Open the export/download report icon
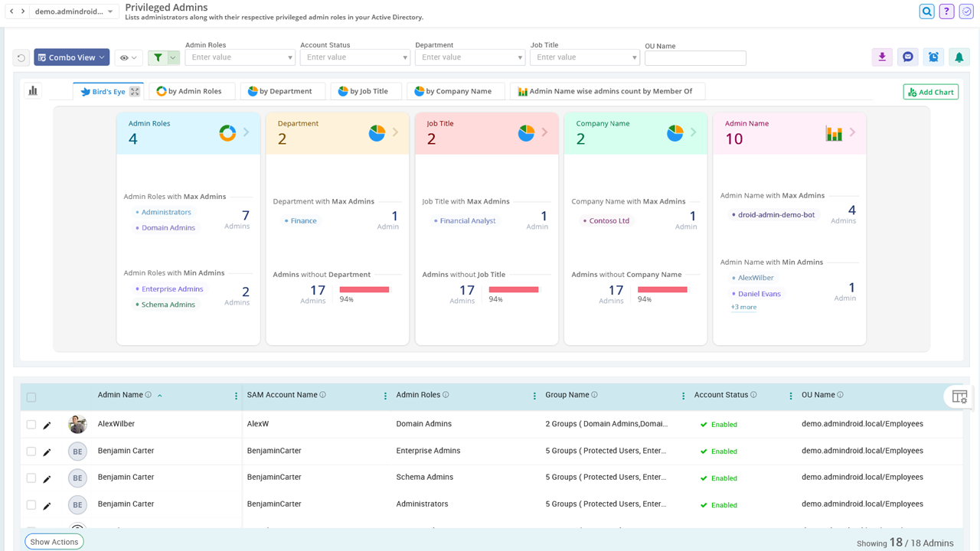980x551 pixels. (881, 57)
